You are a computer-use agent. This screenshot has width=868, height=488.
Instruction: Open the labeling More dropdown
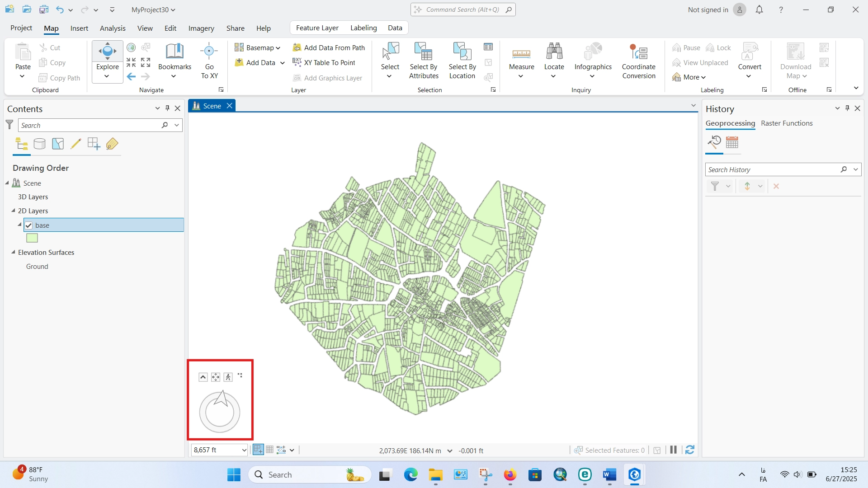pyautogui.click(x=689, y=77)
